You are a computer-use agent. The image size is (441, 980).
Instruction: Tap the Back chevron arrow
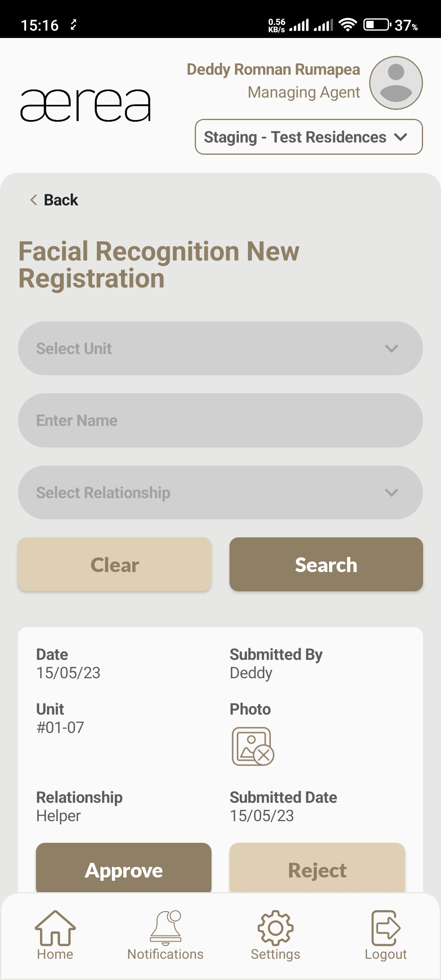(x=33, y=200)
